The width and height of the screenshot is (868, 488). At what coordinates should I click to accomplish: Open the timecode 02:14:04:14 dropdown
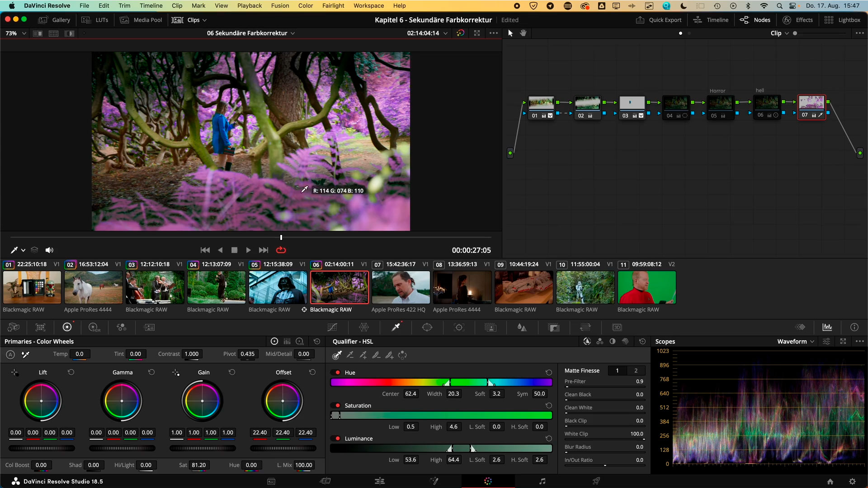point(446,33)
